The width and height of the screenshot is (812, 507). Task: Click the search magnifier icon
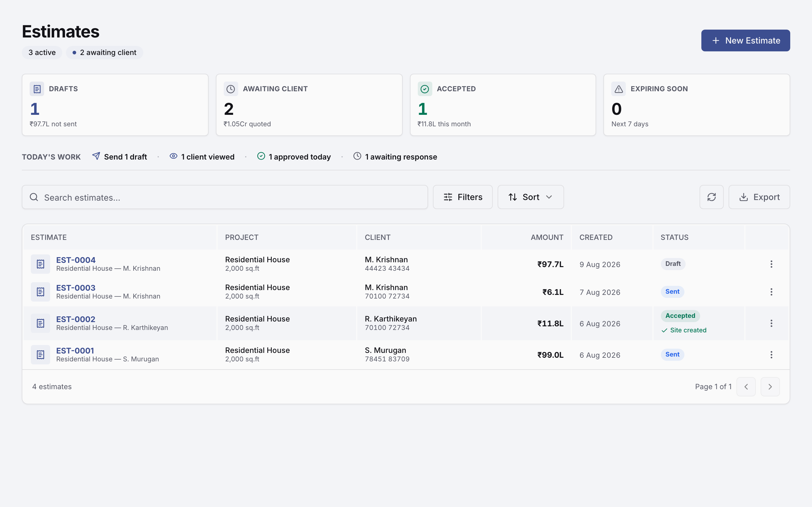tap(34, 197)
